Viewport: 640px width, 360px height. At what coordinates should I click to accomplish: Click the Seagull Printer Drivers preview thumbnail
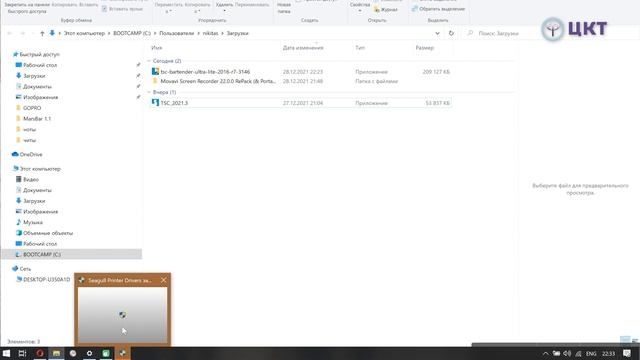tap(122, 315)
